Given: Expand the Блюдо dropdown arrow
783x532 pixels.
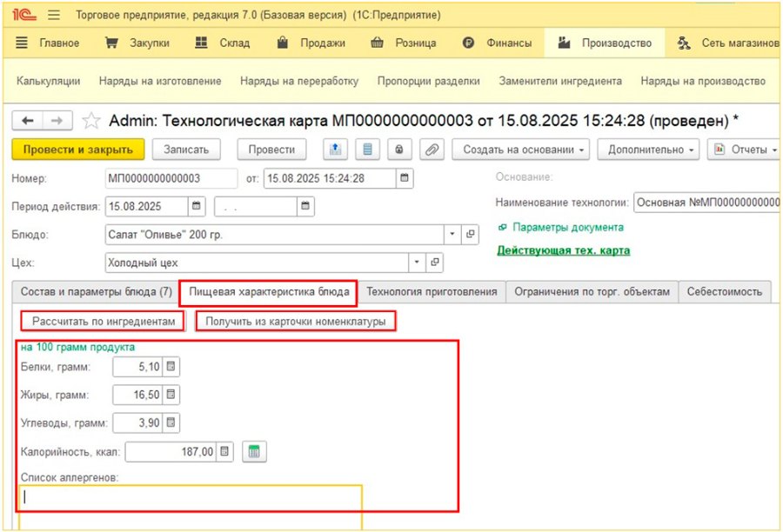Looking at the screenshot, I should click(452, 235).
